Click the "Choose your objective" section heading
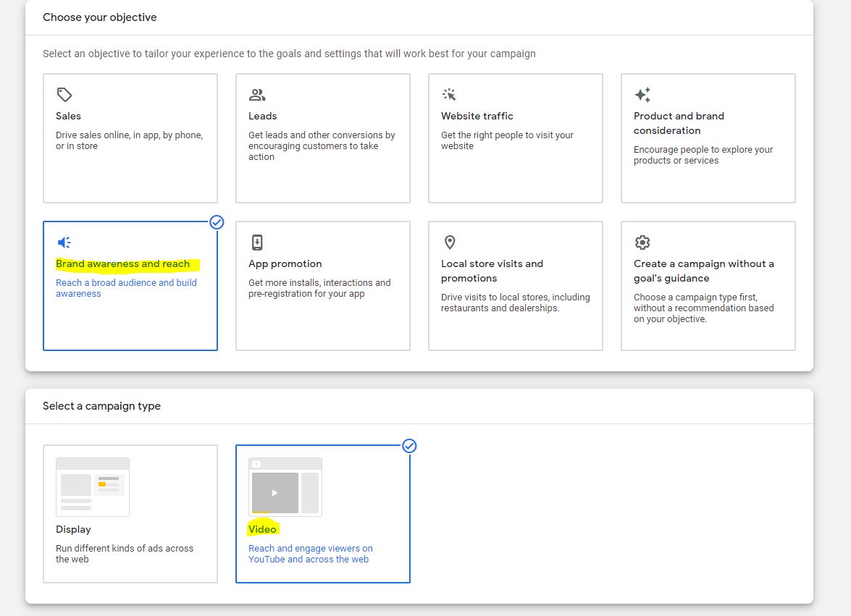This screenshot has height=616, width=851. [100, 17]
